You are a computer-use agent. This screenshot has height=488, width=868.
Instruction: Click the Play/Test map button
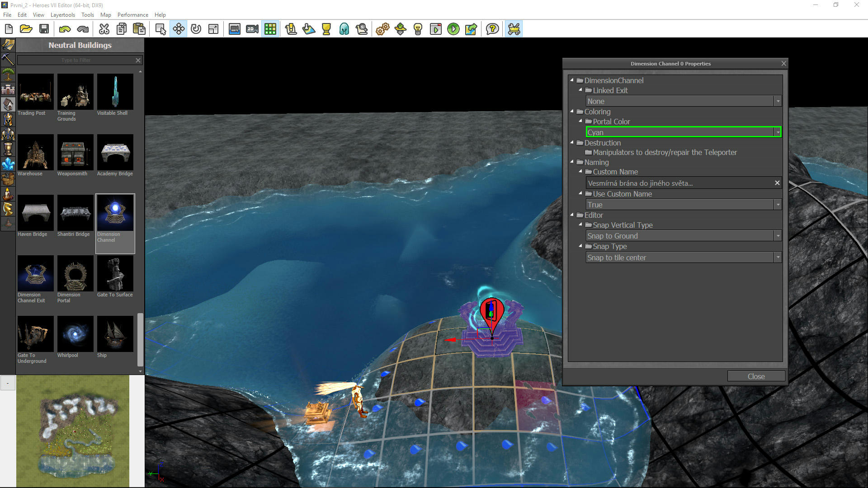pos(453,28)
